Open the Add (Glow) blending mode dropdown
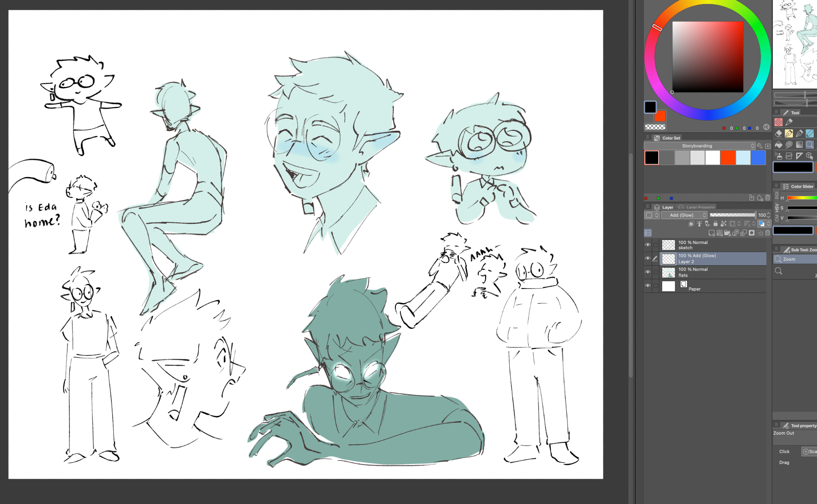Screen dimensions: 817x504 pyautogui.click(x=684, y=215)
